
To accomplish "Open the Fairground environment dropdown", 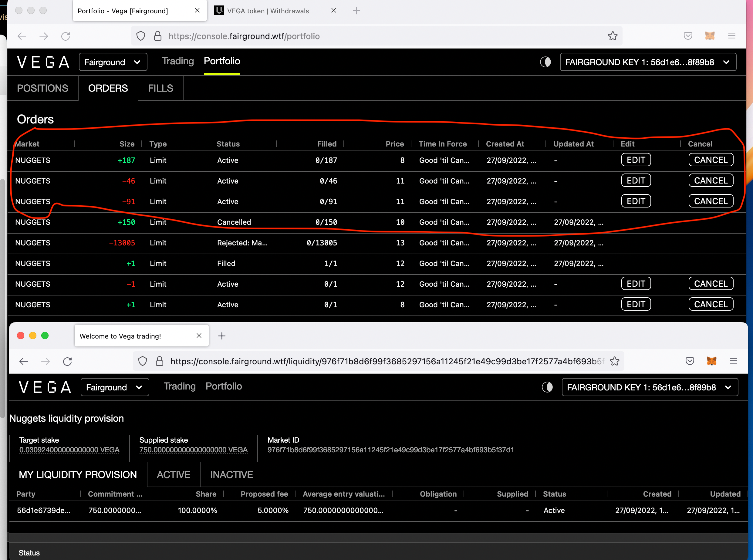I will pyautogui.click(x=113, y=62).
